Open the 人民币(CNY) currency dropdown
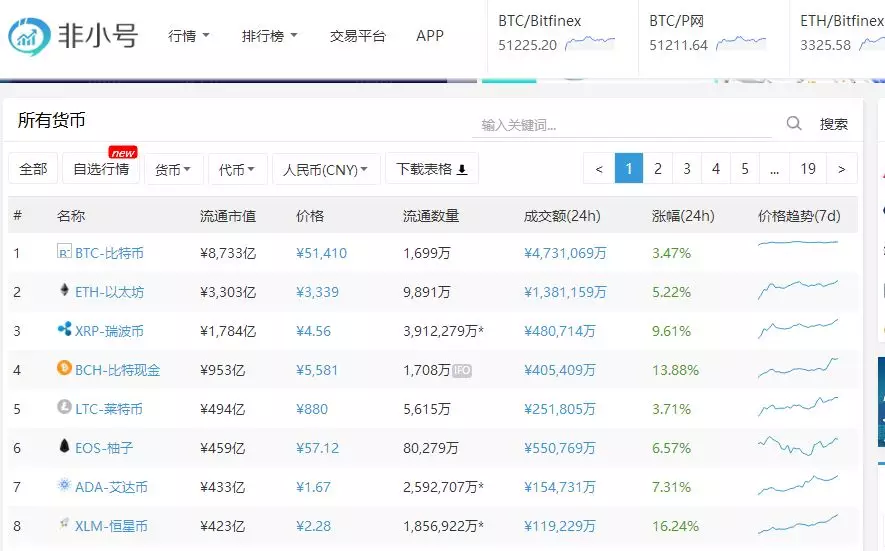This screenshot has width=885, height=551. (x=326, y=169)
